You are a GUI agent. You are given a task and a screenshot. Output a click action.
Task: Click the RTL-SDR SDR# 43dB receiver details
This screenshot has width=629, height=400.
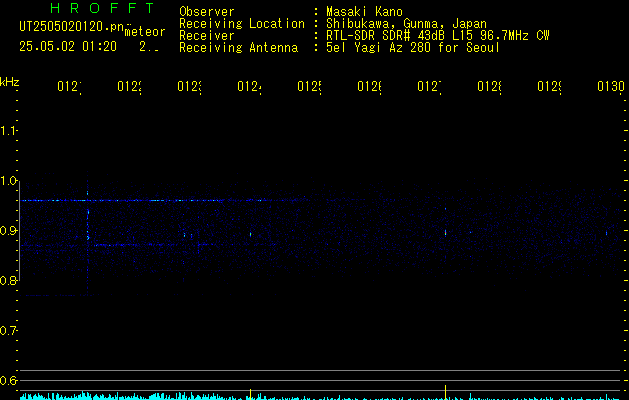click(438, 36)
